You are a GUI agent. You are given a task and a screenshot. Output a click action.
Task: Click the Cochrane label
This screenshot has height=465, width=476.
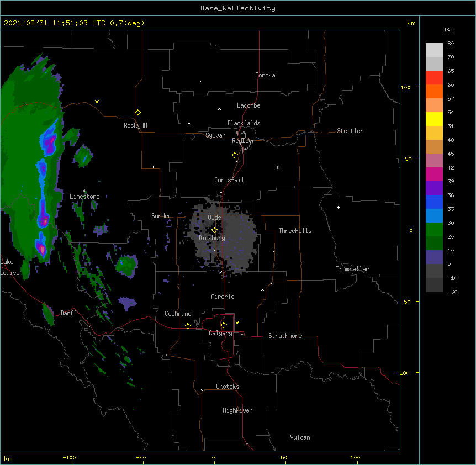[x=178, y=314]
